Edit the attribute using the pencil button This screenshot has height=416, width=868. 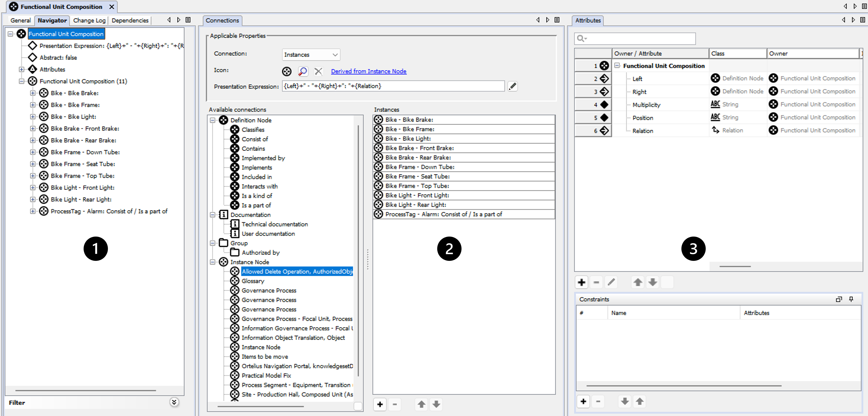coord(611,282)
